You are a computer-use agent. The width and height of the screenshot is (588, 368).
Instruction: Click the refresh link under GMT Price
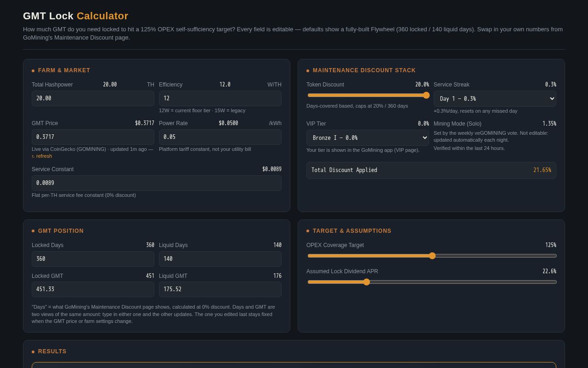[x=42, y=156]
